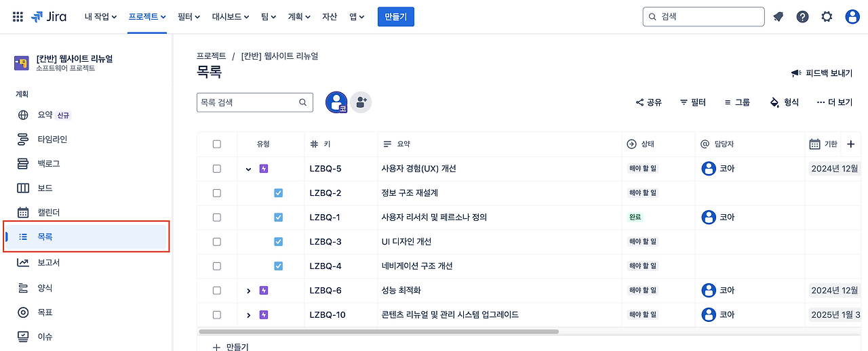Image resolution: width=868 pixels, height=351 pixels.
Task: Click the 웹사이트 리뉴얼 project avatar icon
Action: (x=21, y=64)
